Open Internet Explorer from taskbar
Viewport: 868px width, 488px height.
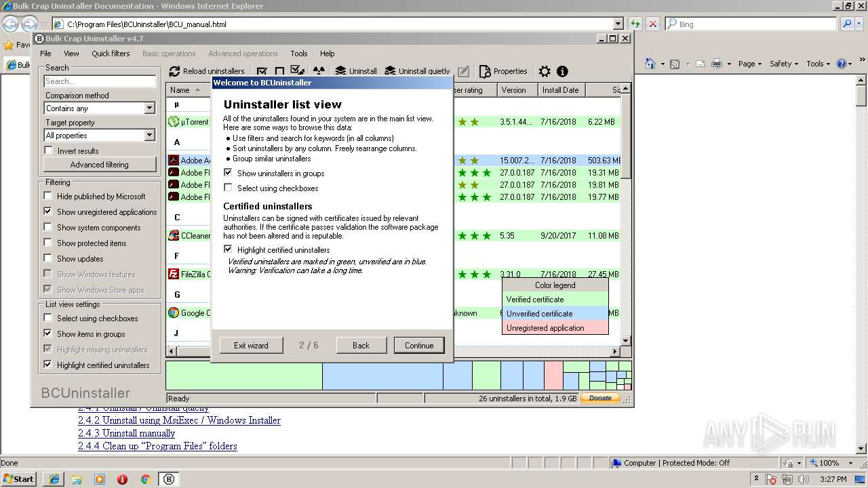(54, 479)
